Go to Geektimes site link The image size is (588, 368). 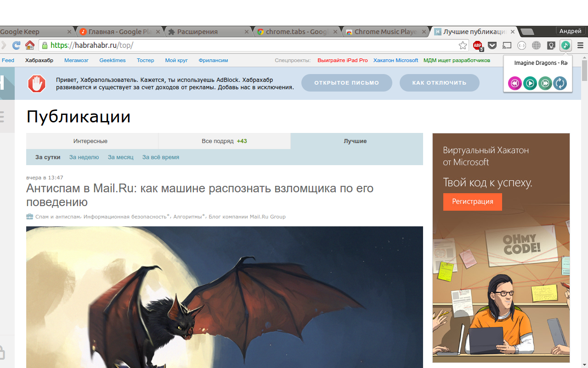click(113, 60)
